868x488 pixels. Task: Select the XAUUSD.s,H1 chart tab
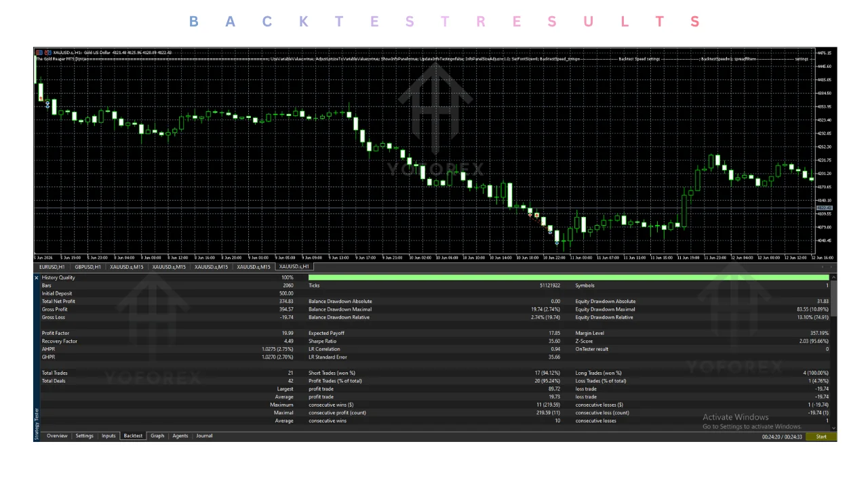pyautogui.click(x=294, y=267)
